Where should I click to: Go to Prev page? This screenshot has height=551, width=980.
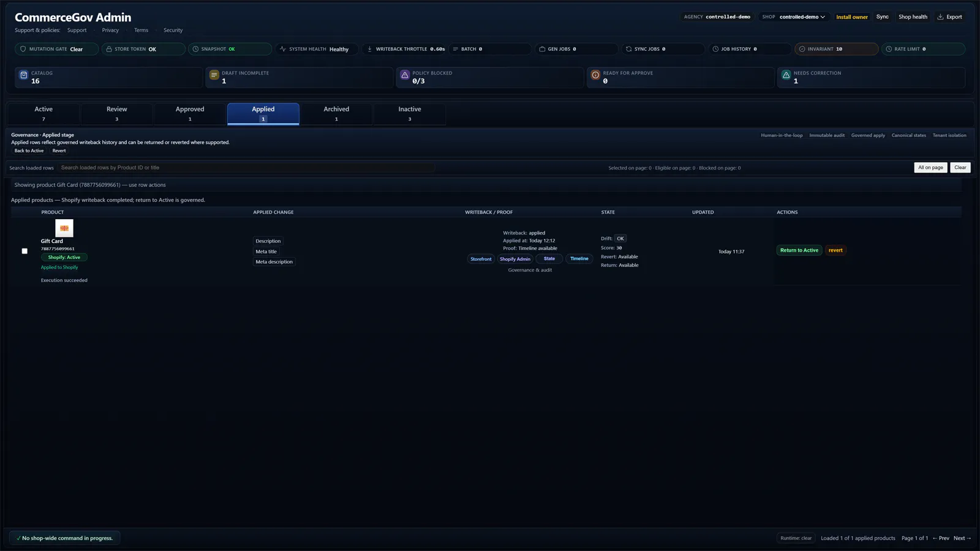point(941,538)
